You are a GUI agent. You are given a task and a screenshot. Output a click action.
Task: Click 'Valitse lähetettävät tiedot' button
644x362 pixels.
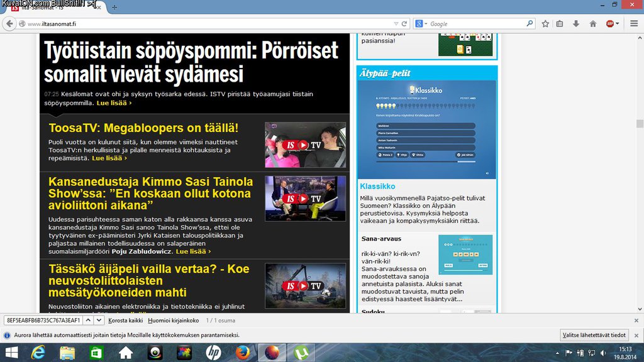tap(594, 336)
